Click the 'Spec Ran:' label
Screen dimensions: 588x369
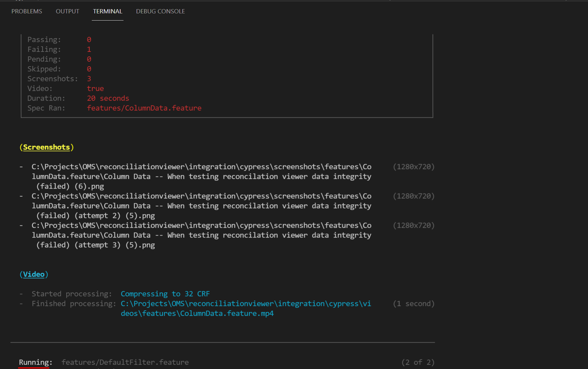[46, 108]
